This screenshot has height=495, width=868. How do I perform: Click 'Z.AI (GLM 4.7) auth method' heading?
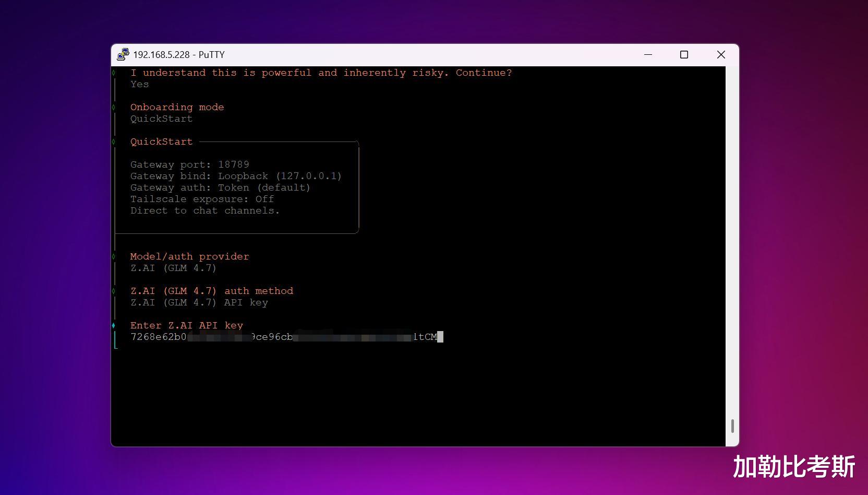click(x=212, y=291)
